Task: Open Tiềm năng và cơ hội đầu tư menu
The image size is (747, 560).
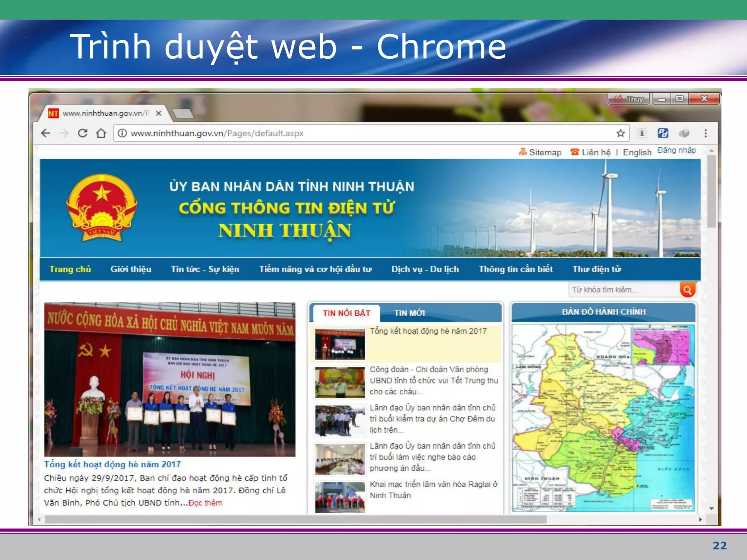Action: [x=316, y=269]
